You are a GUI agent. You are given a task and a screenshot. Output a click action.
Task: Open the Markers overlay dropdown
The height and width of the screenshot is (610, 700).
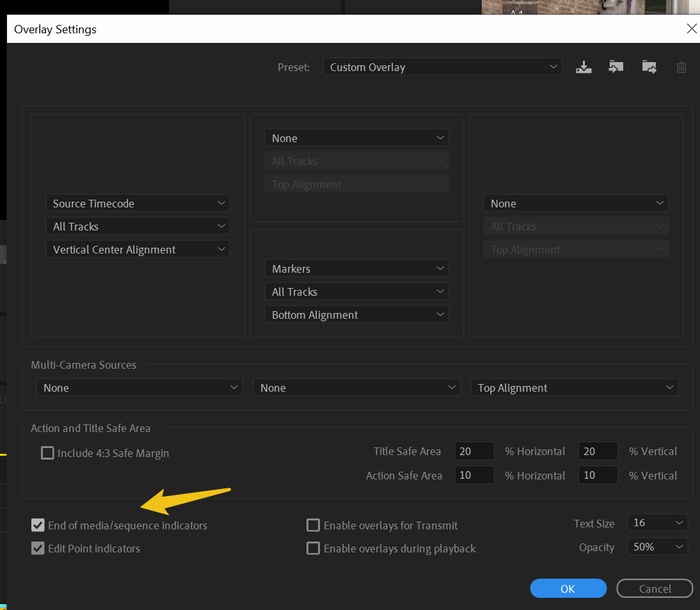pos(356,268)
